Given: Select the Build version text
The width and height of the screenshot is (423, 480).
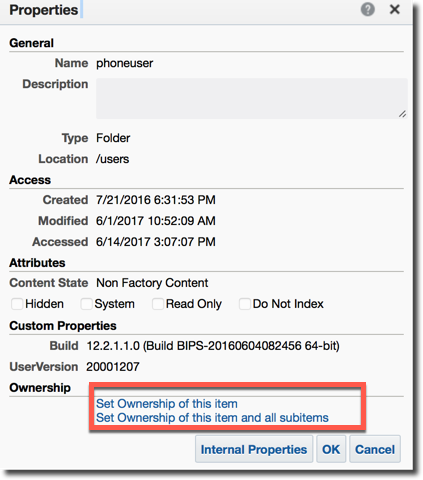Looking at the screenshot, I should point(213,346).
